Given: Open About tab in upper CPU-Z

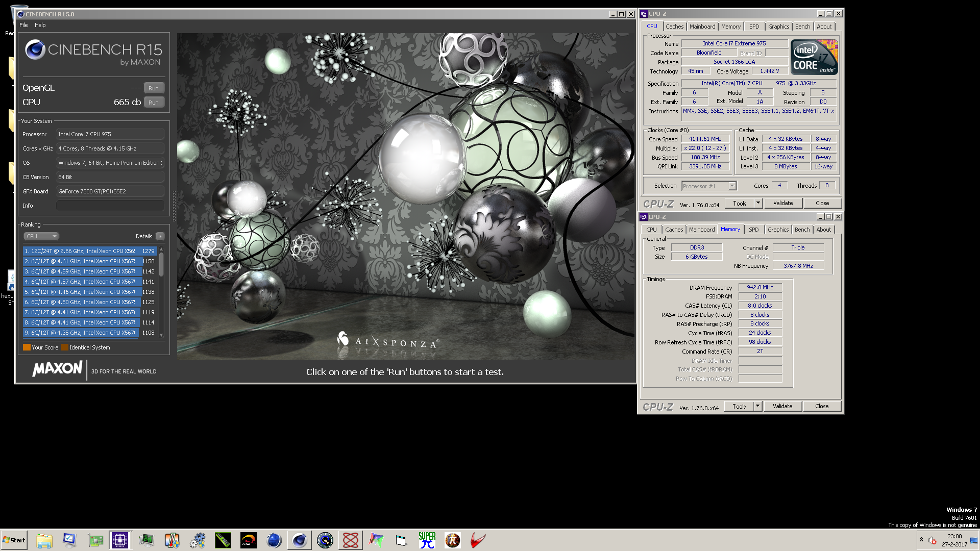Looking at the screenshot, I should pyautogui.click(x=824, y=27).
